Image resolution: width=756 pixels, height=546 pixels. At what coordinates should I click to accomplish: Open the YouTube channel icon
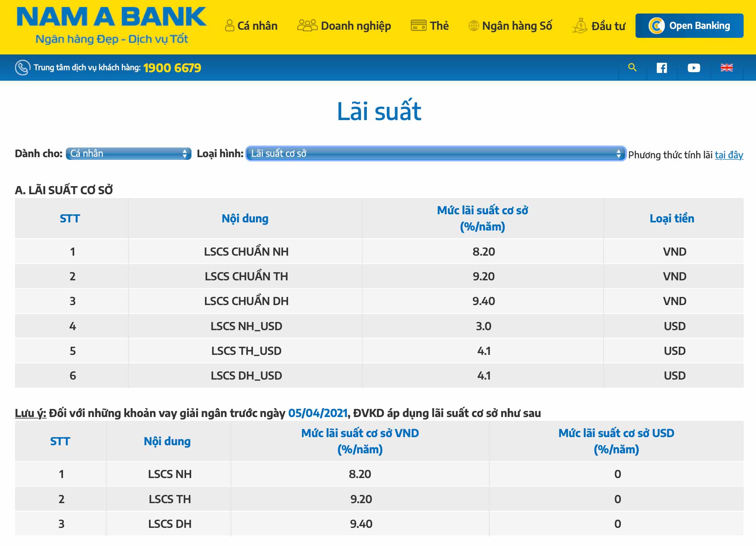click(694, 68)
